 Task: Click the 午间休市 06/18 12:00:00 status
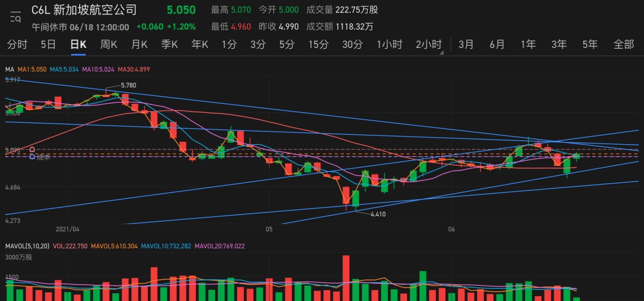pos(80,27)
